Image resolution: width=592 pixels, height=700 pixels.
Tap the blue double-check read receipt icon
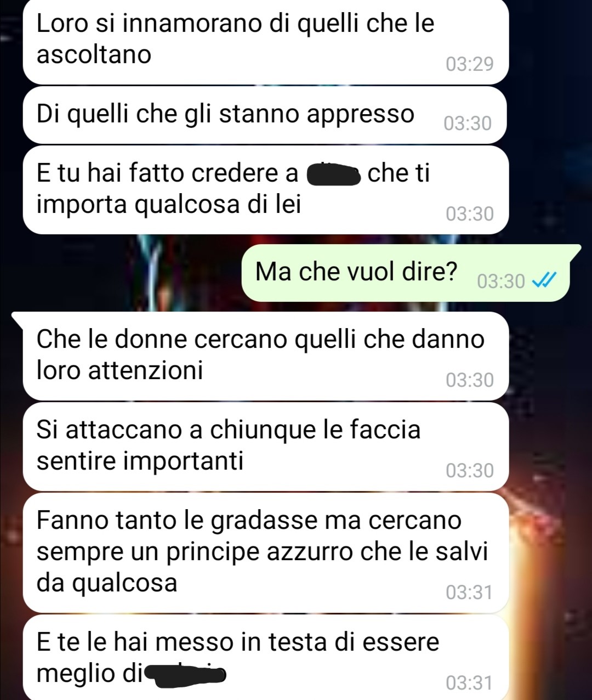pyautogui.click(x=545, y=281)
